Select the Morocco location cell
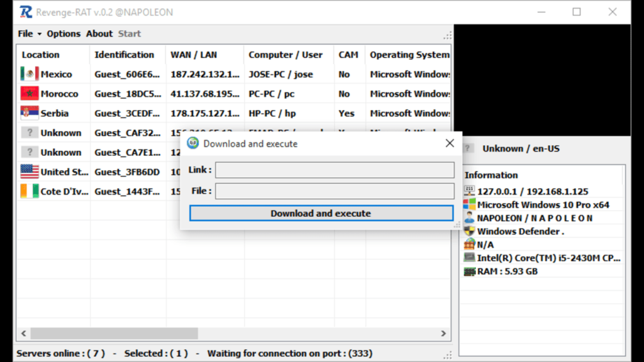 (x=59, y=94)
